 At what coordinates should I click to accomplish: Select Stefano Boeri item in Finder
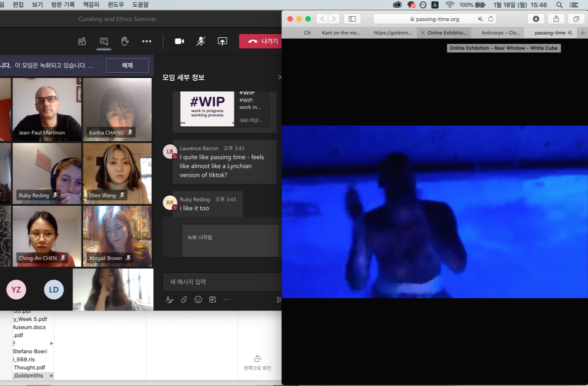(30, 352)
